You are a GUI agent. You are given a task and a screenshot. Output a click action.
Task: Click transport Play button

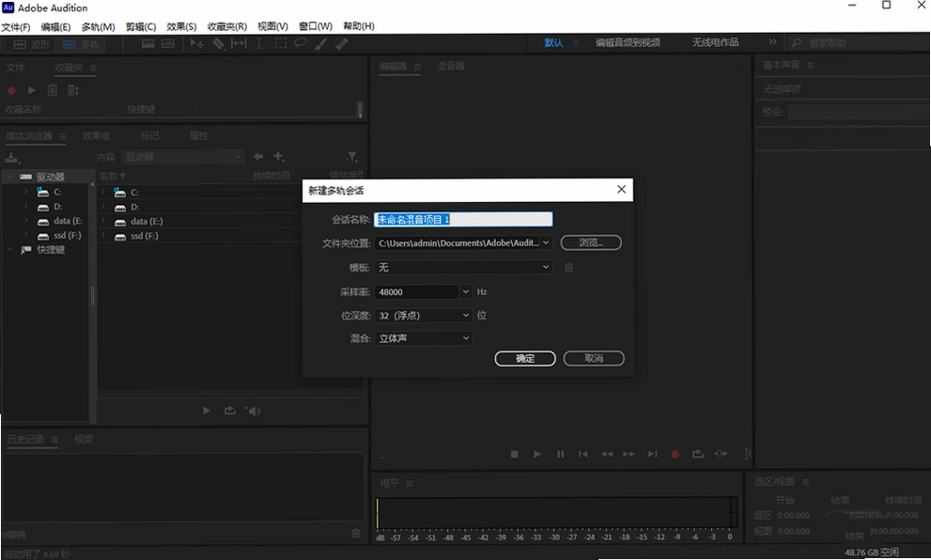tap(537, 454)
